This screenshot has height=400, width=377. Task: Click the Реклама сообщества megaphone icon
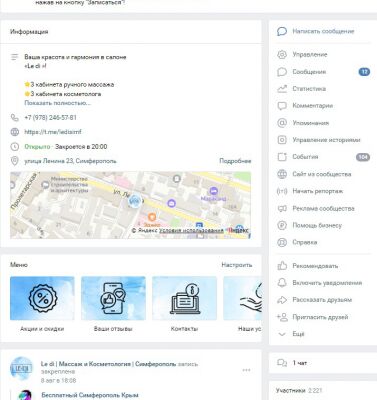click(282, 208)
